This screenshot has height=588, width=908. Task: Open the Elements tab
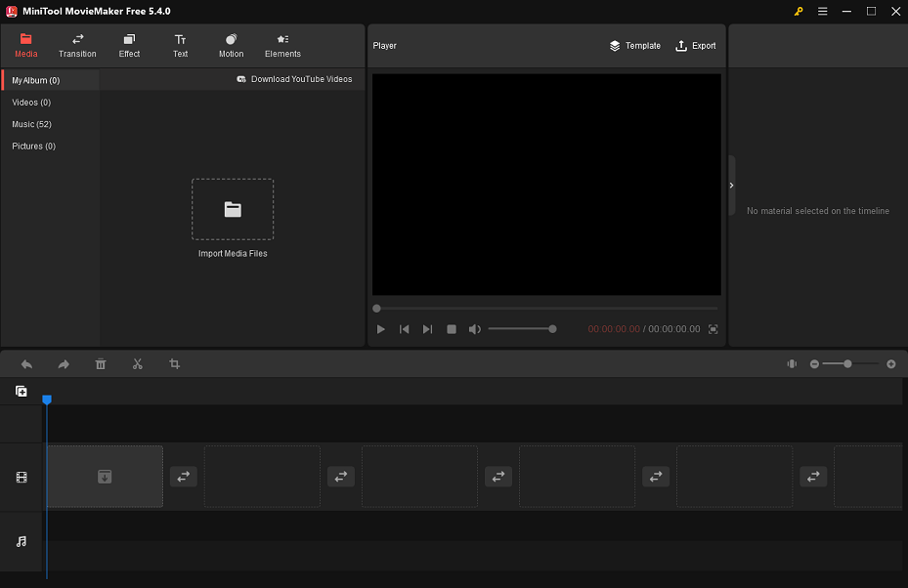[x=282, y=46]
